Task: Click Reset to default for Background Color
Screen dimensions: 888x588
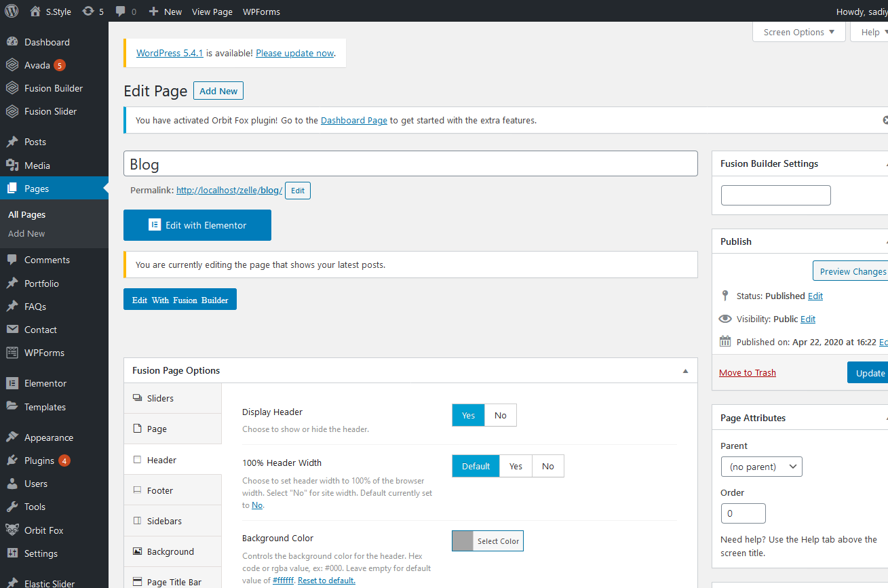Action: click(x=326, y=581)
